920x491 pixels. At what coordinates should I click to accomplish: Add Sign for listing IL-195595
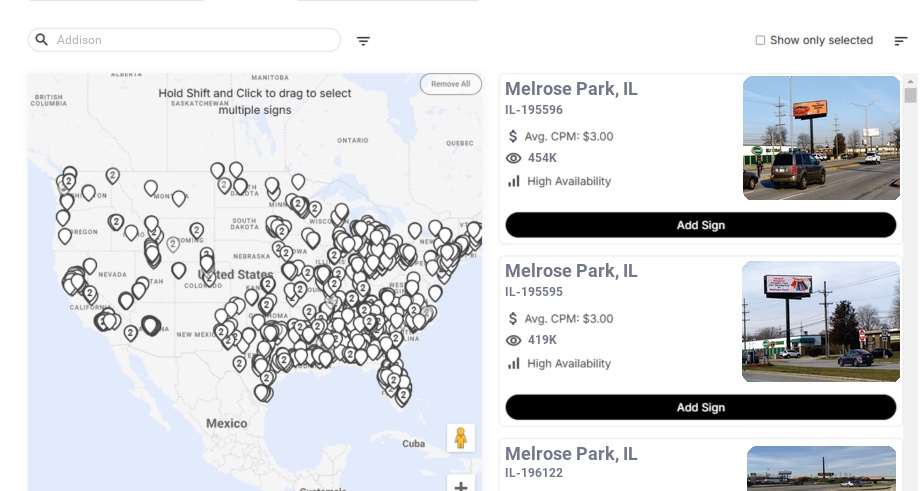coord(700,407)
